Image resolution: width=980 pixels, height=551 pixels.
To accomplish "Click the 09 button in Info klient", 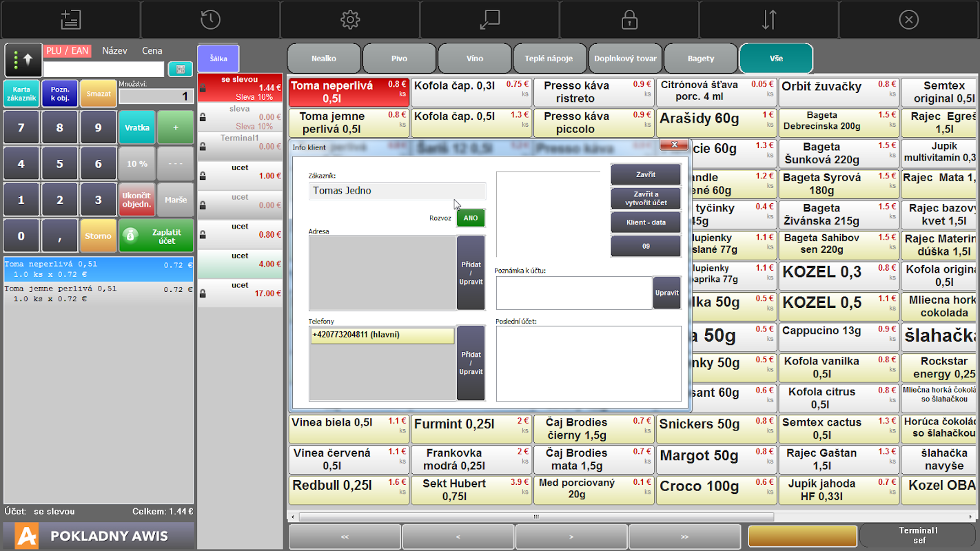I will [x=646, y=246].
